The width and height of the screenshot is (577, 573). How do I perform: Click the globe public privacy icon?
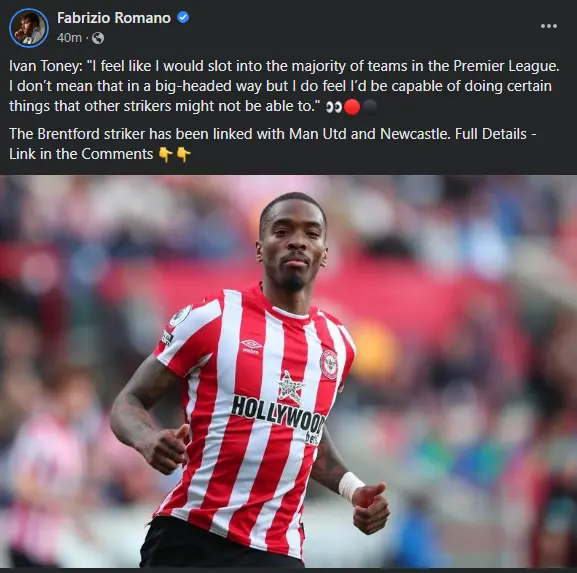click(x=98, y=38)
